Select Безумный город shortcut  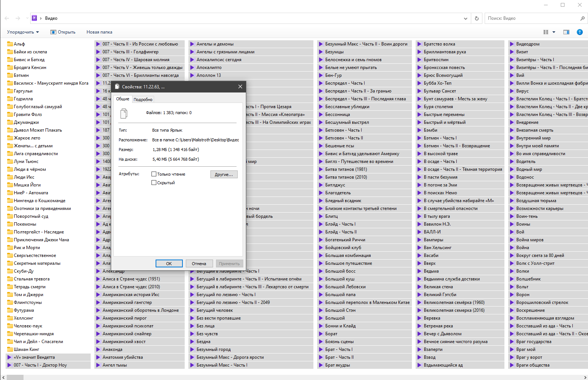click(251, 349)
